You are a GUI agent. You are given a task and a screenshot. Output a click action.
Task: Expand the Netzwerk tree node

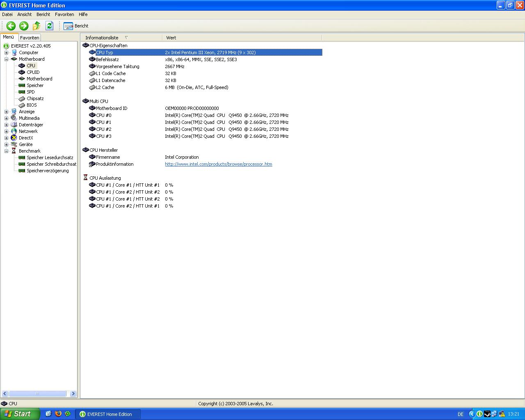click(6, 131)
